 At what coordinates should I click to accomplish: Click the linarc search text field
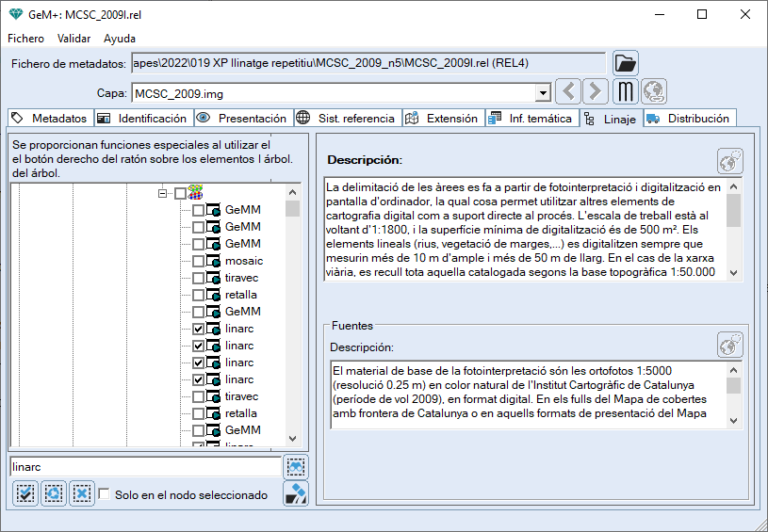[x=144, y=466]
